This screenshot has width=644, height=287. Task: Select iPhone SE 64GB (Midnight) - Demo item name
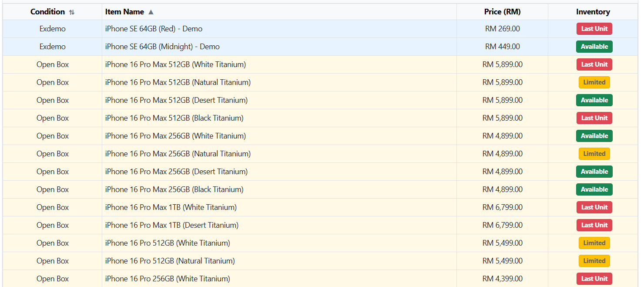pos(162,47)
